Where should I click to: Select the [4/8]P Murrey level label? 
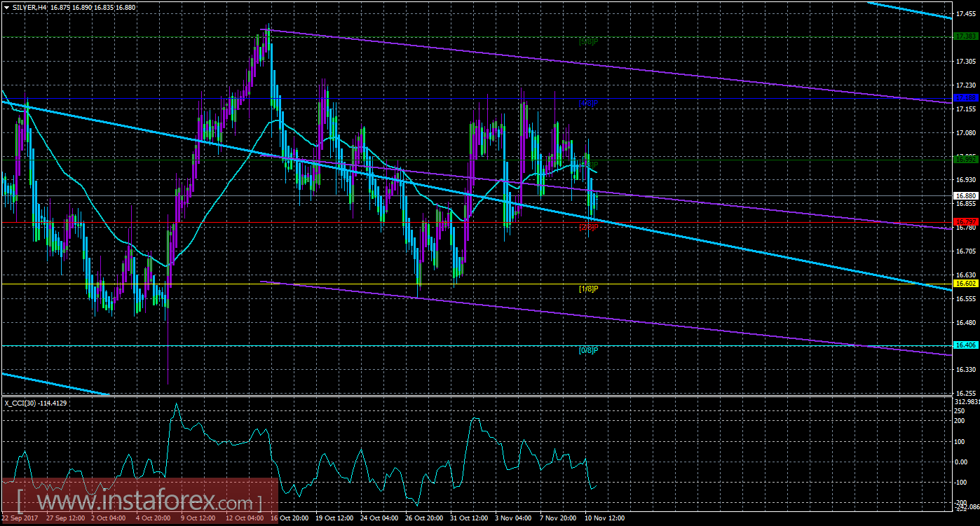coord(588,103)
